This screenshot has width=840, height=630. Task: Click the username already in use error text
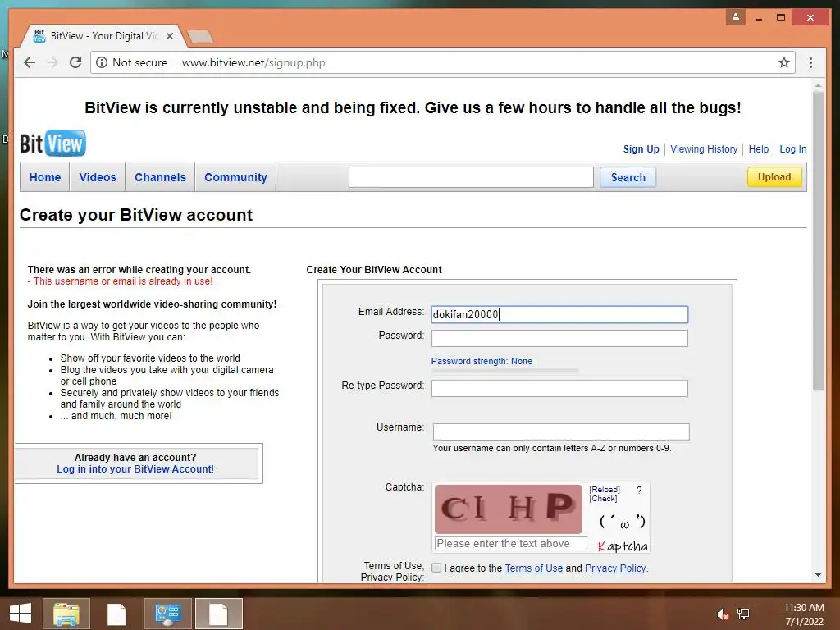coord(120,281)
